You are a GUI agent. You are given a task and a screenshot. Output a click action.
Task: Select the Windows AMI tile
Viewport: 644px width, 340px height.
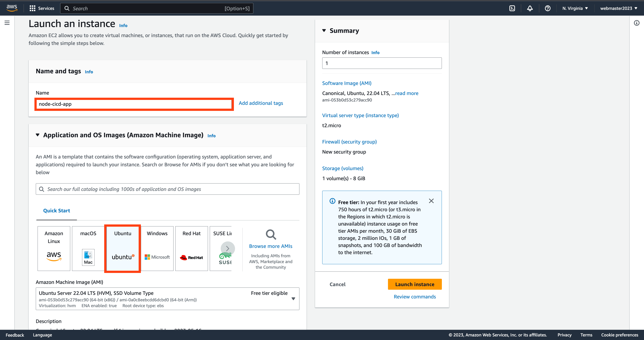click(x=157, y=248)
